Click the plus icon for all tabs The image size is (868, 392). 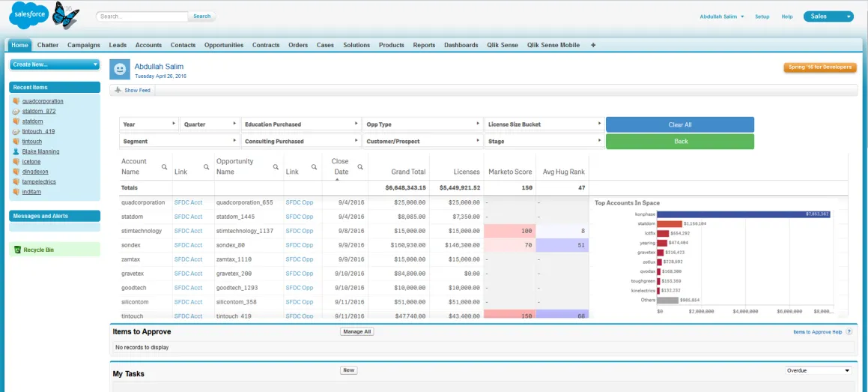(x=593, y=45)
